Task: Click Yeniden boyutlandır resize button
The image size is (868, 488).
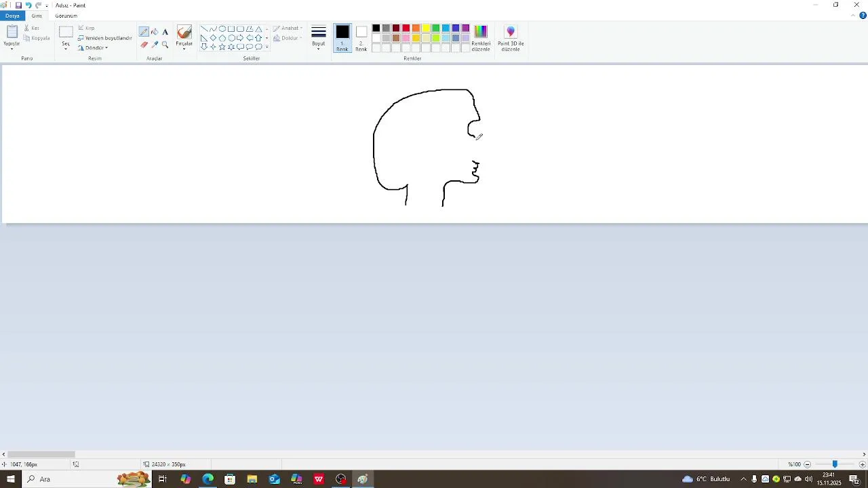Action: click(x=104, y=38)
